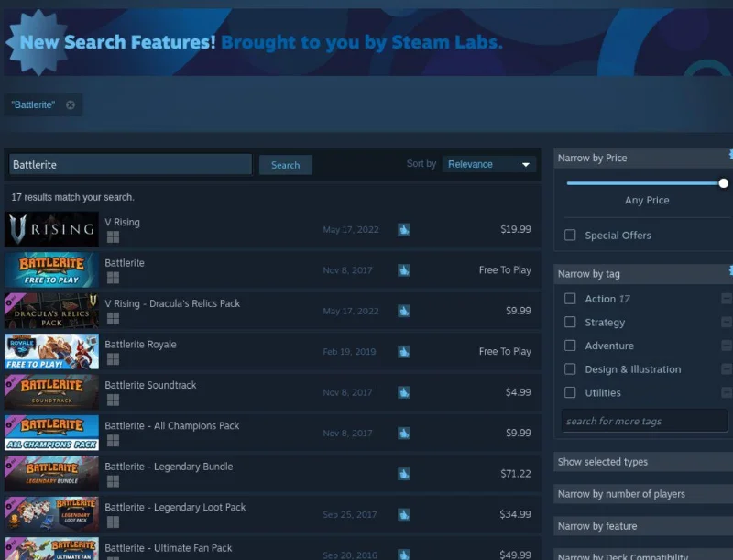The image size is (733, 560).
Task: Click the Steam Labs starburst badge
Action: tap(38, 42)
